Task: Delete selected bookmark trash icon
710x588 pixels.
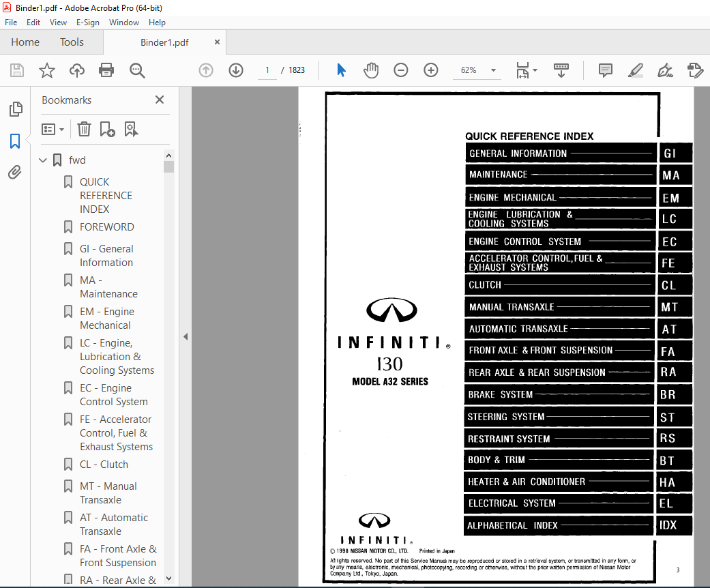Action: click(84, 130)
